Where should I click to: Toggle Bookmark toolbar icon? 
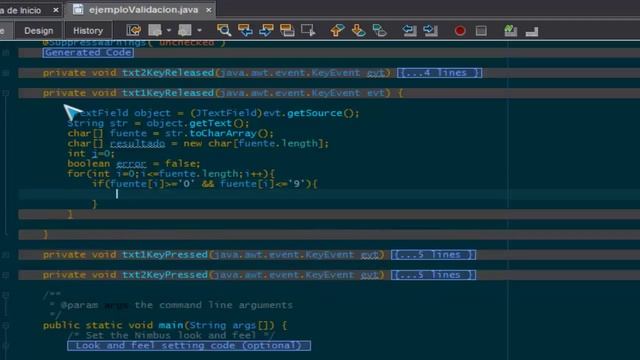click(380, 31)
